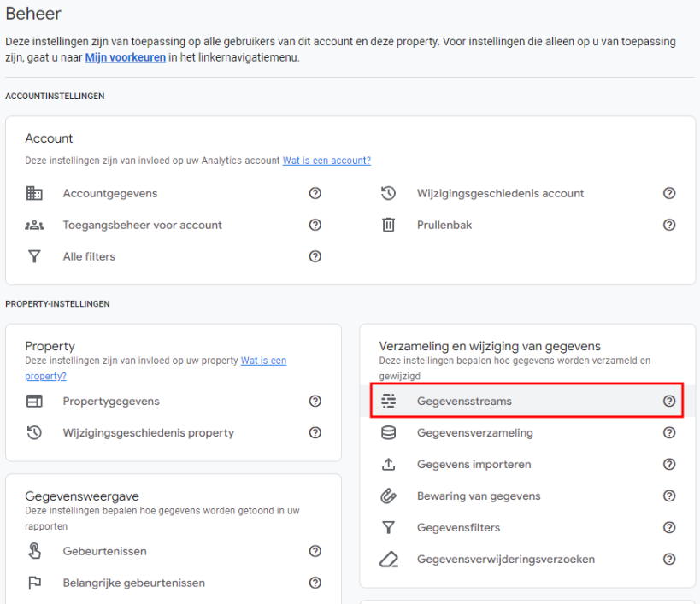Click the Toegangsbeheer voor account people icon

(34, 225)
